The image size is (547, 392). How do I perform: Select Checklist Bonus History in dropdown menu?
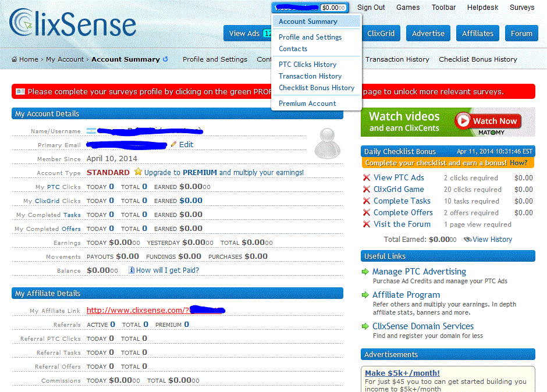tap(317, 88)
